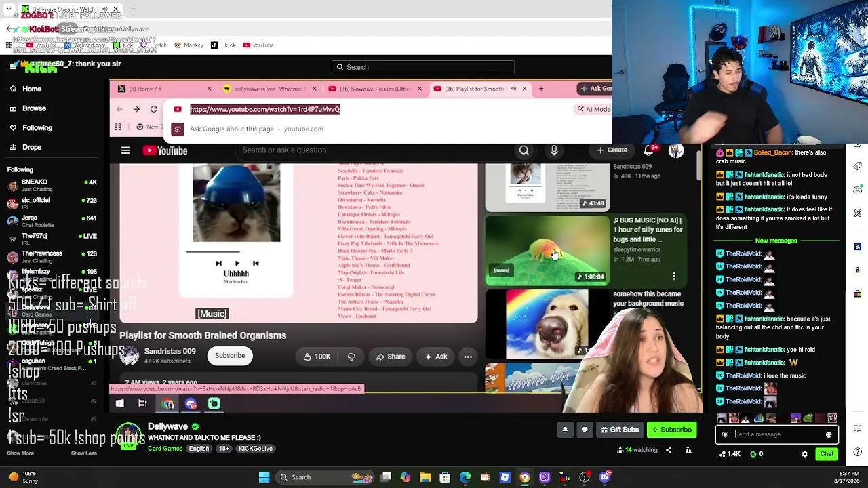Open the Roblox icon on the taskbar
The width and height of the screenshot is (868, 488).
[505, 477]
